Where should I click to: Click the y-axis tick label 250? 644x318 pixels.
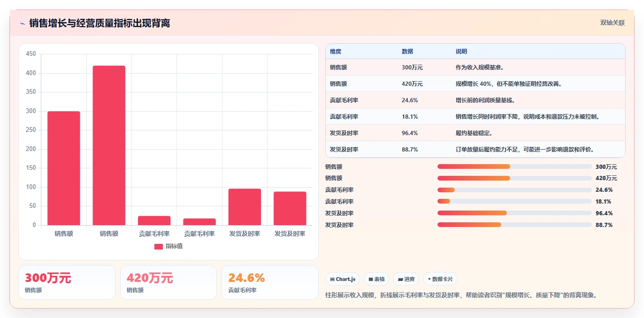pos(31,130)
